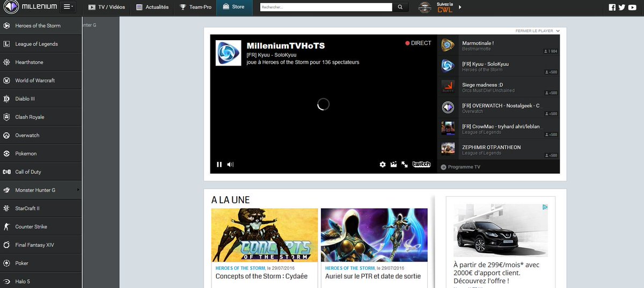644x288 pixels.
Task: Click the search magnifier button
Action: [400, 8]
